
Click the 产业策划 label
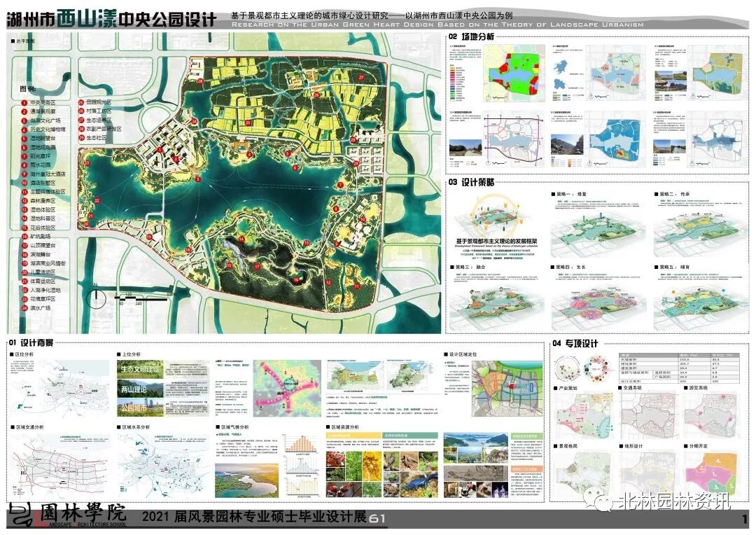point(565,389)
